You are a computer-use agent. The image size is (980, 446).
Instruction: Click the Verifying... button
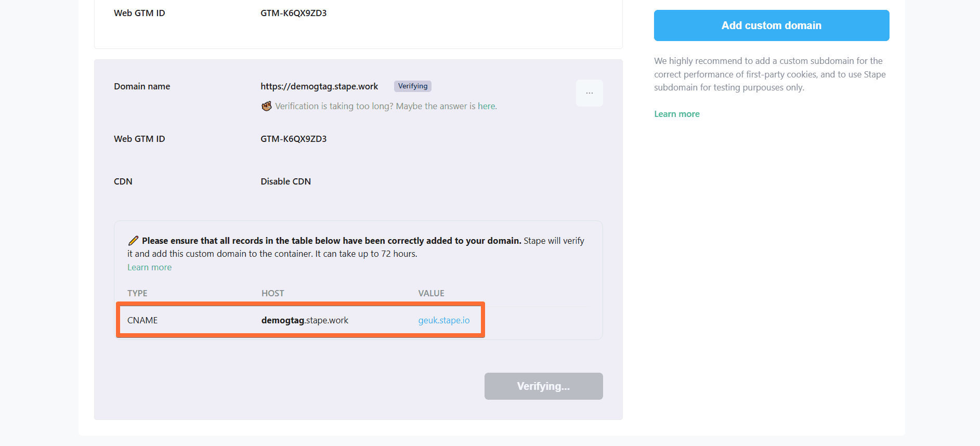pyautogui.click(x=544, y=386)
